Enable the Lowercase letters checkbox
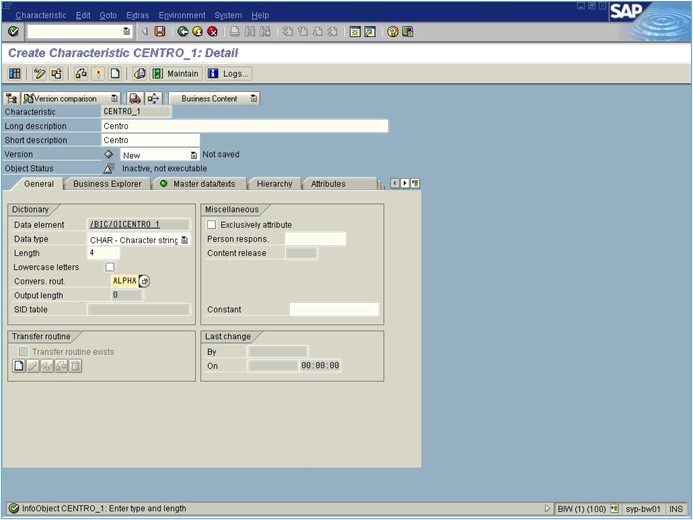 point(110,267)
